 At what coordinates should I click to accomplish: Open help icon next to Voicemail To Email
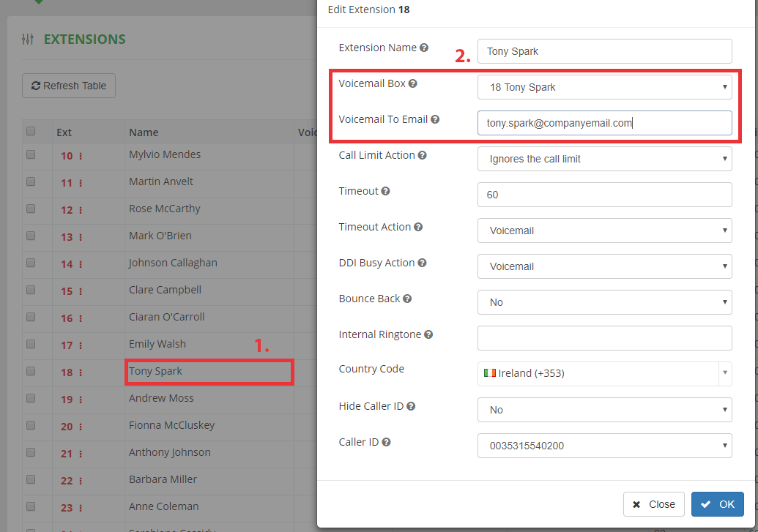(x=435, y=119)
